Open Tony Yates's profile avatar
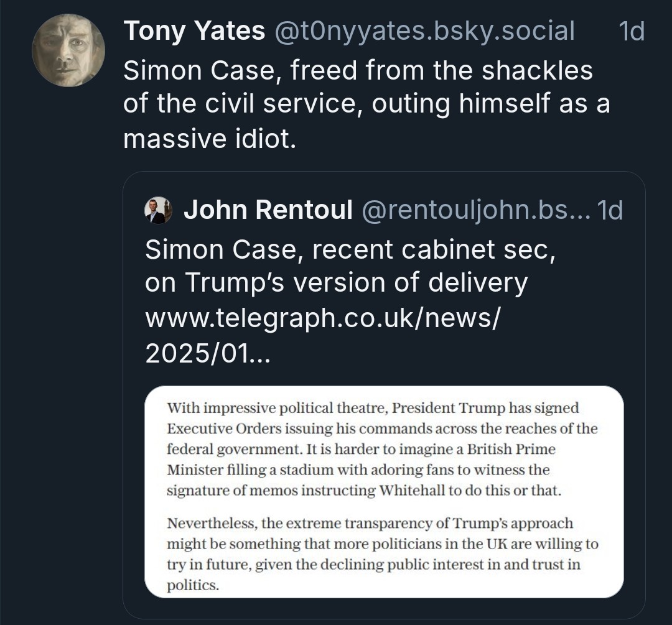This screenshot has width=672, height=625. (x=68, y=50)
